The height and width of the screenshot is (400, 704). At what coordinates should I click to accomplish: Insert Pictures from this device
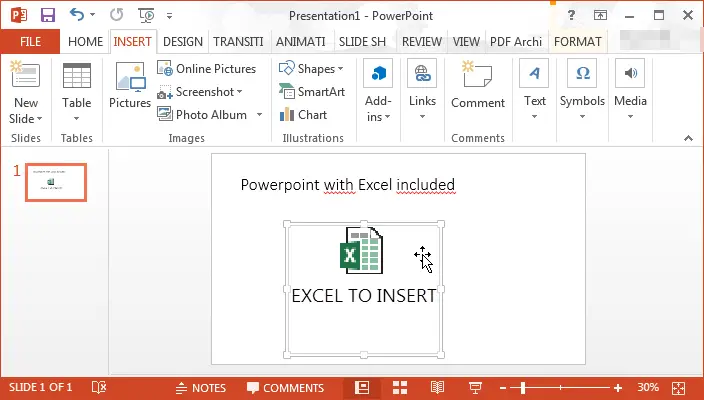pos(130,85)
